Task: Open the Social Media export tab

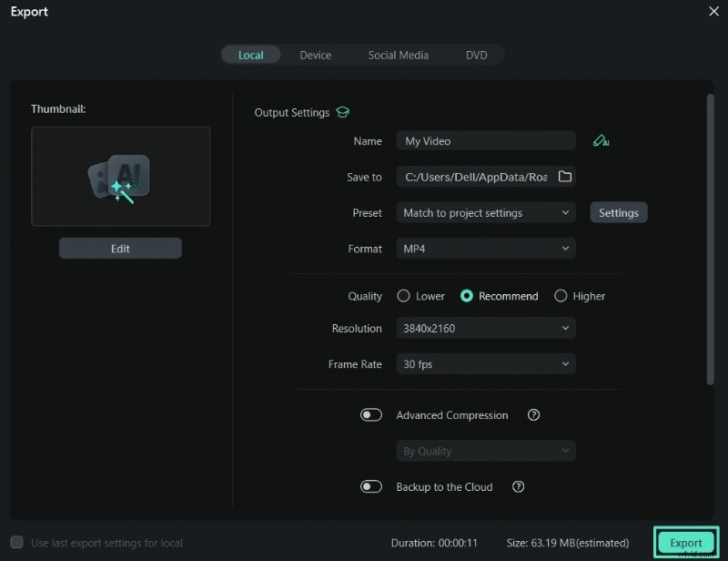Action: (x=398, y=55)
